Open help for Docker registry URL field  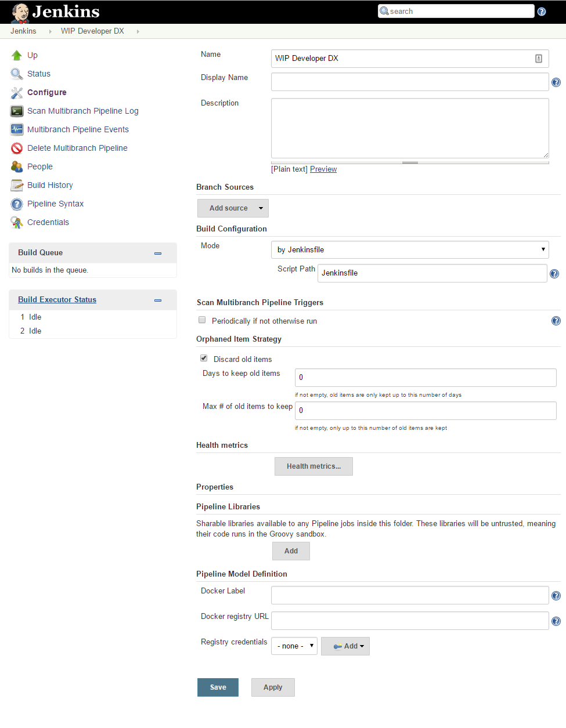[556, 621]
